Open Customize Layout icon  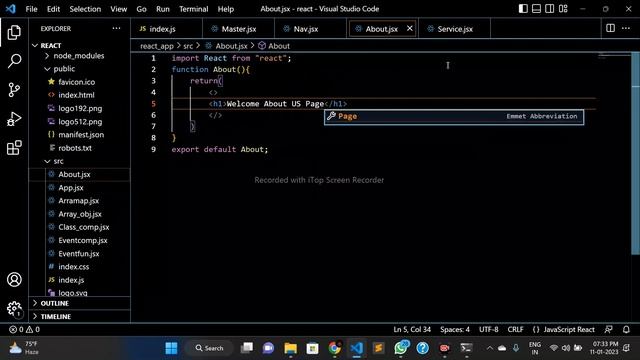click(563, 9)
